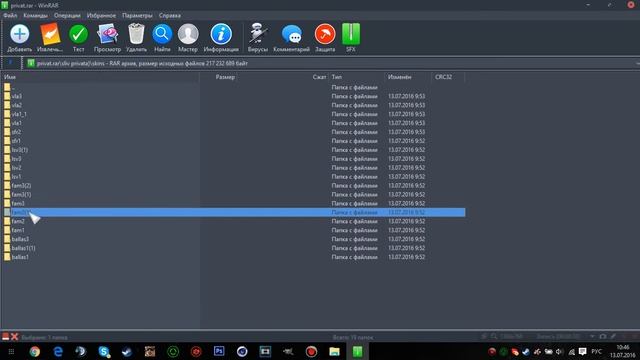Open the Find (Найти) magnifier tool

click(162, 38)
